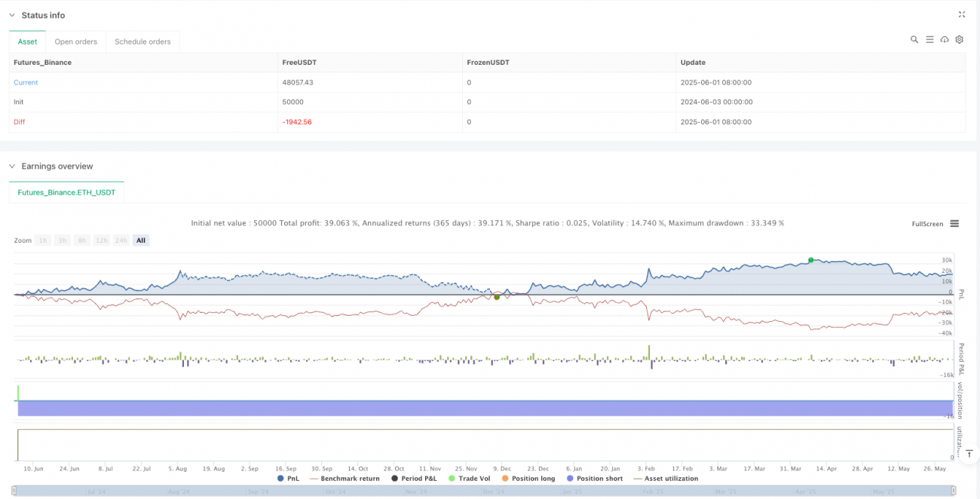The height and width of the screenshot is (499, 980).
Task: Switch to the Open orders tab
Action: (x=75, y=41)
